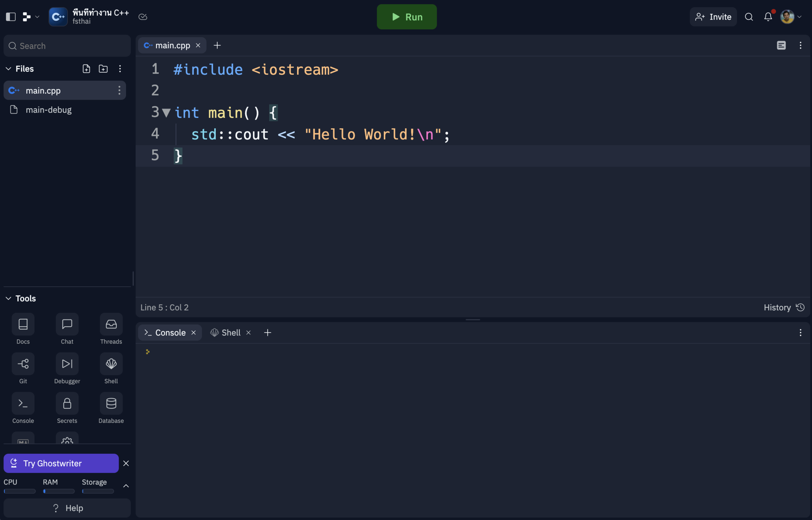Image resolution: width=812 pixels, height=520 pixels.
Task: Click the new folder icon
Action: pyautogui.click(x=103, y=69)
